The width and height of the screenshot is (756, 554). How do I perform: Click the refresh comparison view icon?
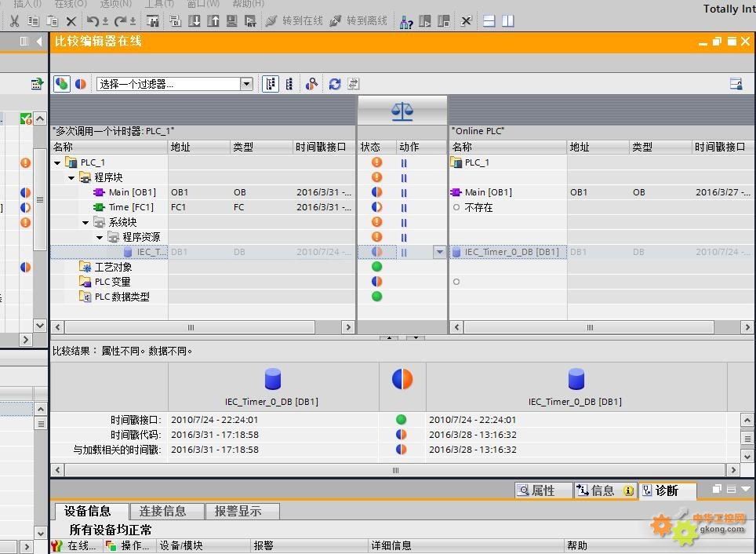335,84
